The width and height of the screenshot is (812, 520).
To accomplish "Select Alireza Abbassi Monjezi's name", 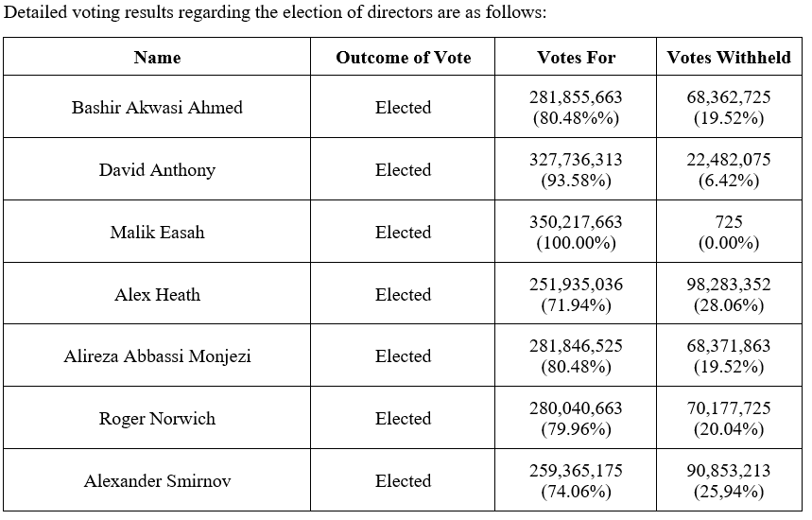I will 157,356.
